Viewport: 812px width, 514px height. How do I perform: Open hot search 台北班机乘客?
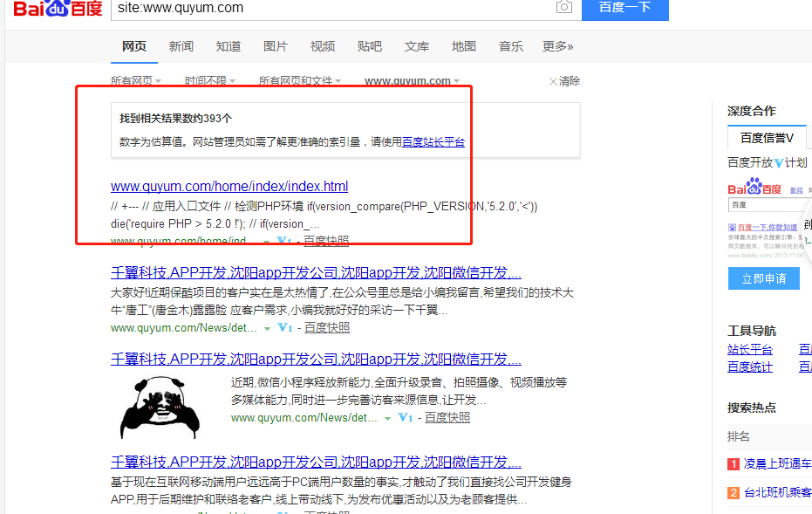click(777, 493)
